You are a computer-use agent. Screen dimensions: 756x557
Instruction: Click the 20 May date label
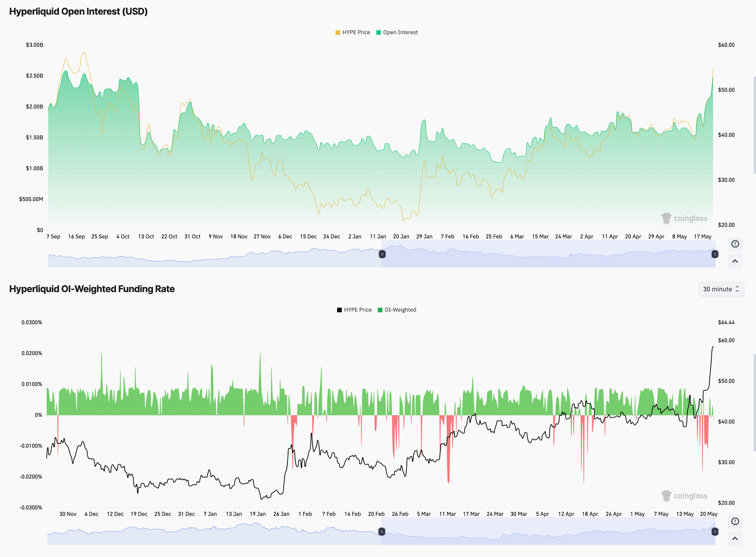coord(709,514)
